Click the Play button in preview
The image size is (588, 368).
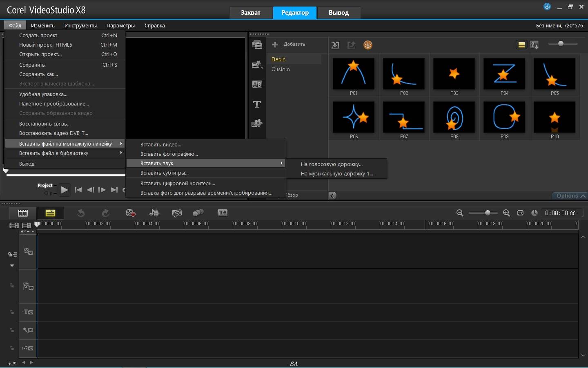pyautogui.click(x=64, y=190)
